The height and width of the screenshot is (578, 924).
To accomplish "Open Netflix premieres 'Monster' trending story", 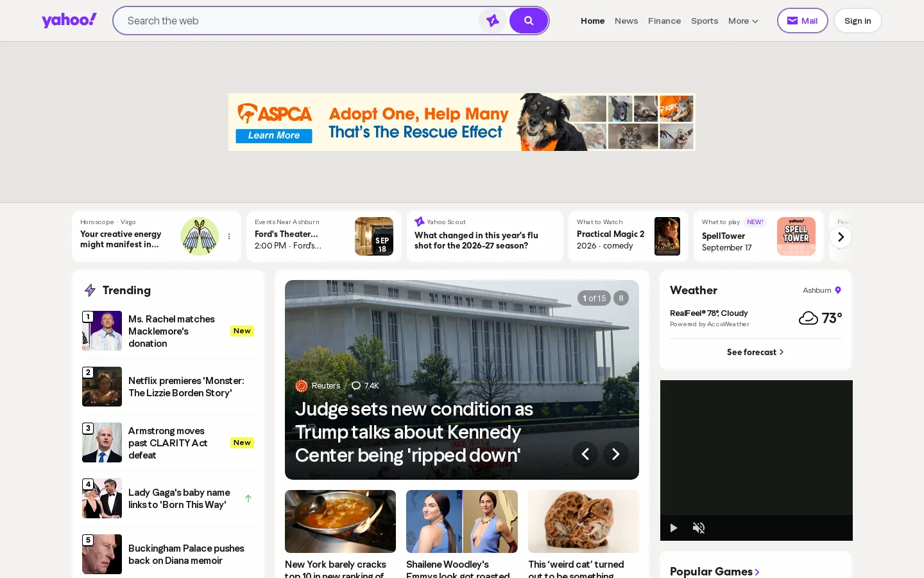I will [186, 387].
